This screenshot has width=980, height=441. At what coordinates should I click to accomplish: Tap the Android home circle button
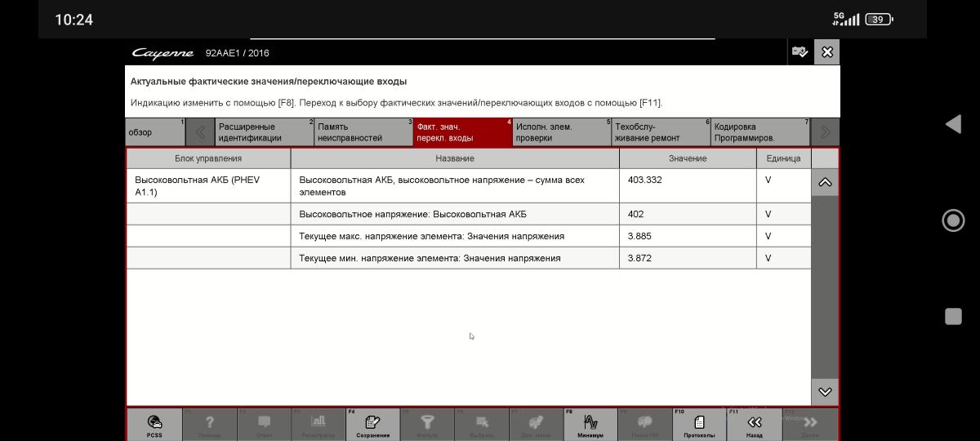point(952,220)
